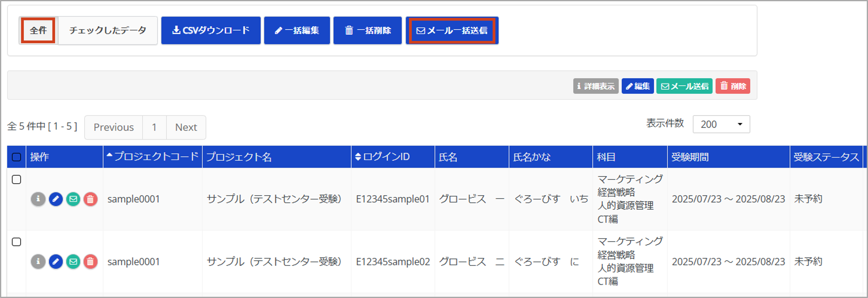
Task: Click trash icon for E12345sample02 row
Action: [x=90, y=261]
